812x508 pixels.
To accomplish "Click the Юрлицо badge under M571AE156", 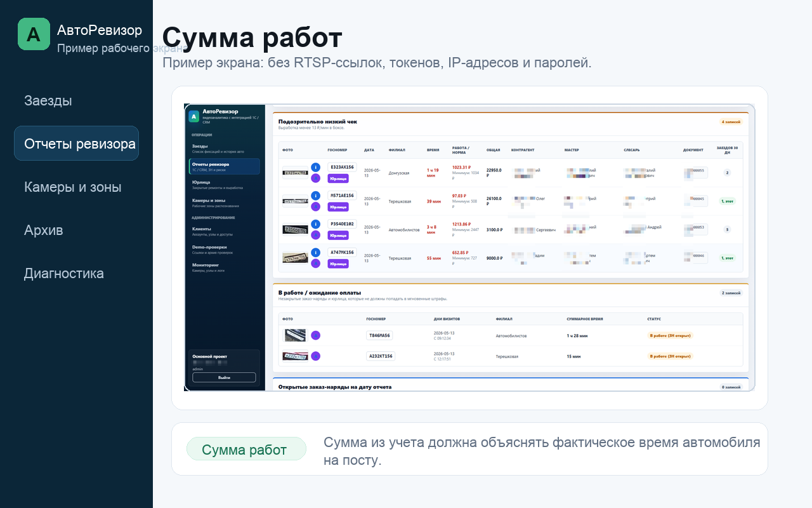I will click(338, 207).
